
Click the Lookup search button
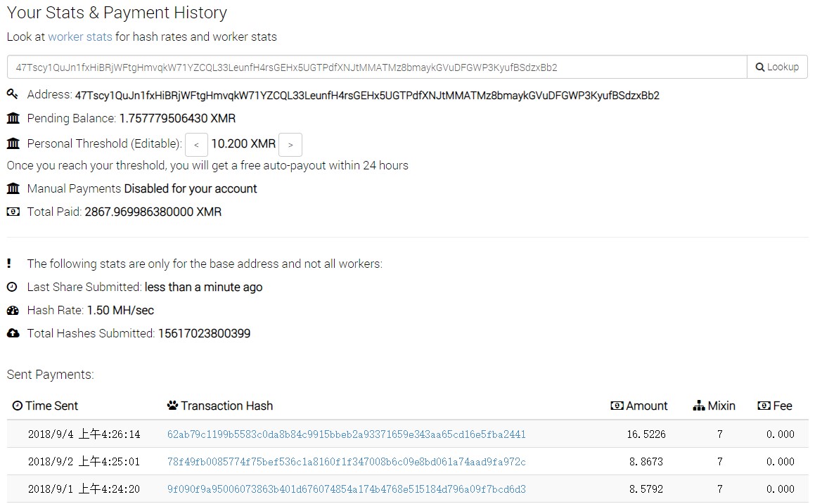[x=777, y=67]
